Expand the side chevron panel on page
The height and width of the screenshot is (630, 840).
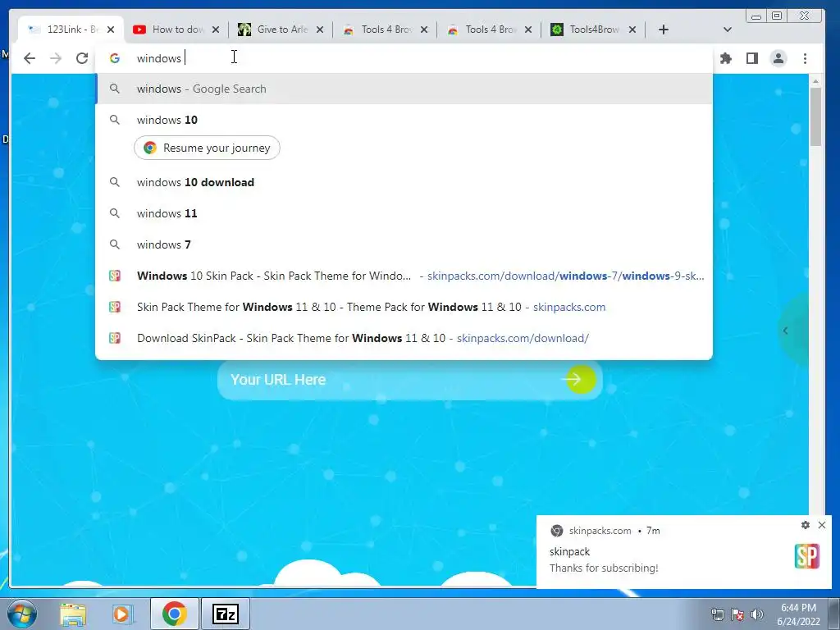coord(785,331)
